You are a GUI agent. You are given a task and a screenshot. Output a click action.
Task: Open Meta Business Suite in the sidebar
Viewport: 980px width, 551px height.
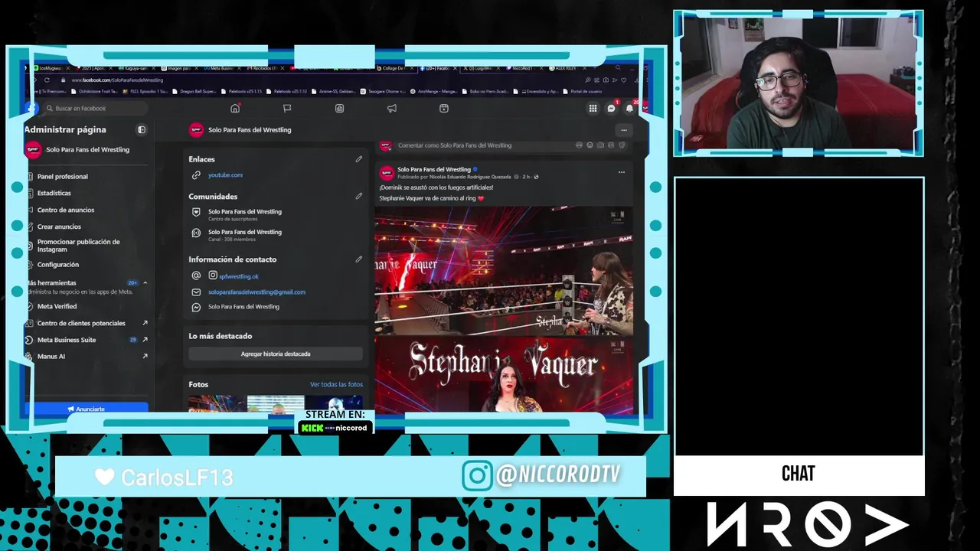[67, 340]
